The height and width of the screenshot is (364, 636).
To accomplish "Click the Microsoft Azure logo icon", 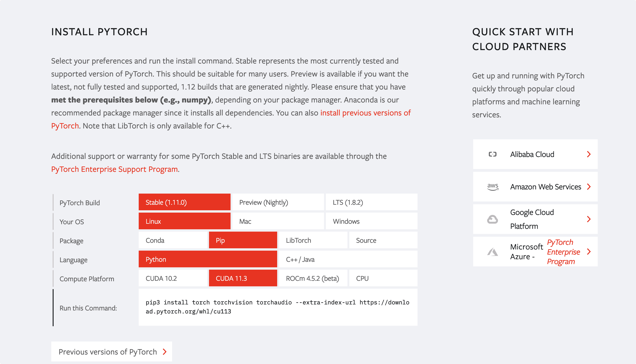I will (492, 252).
